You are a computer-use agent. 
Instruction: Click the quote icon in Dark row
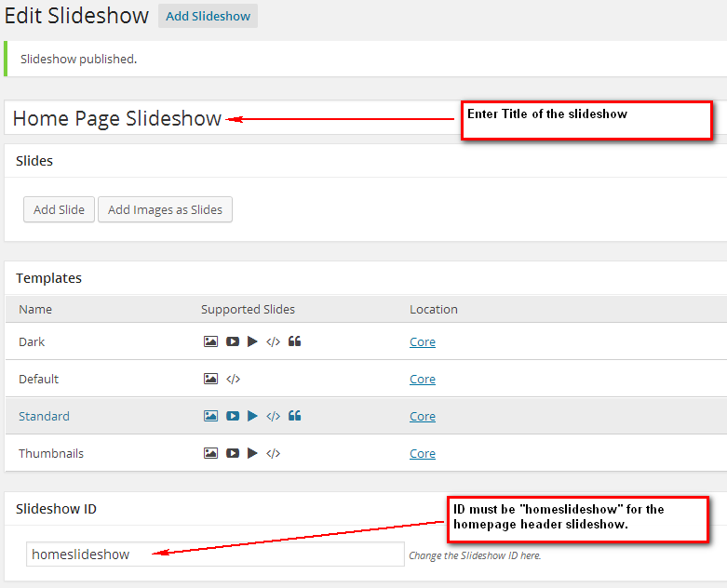(x=294, y=341)
